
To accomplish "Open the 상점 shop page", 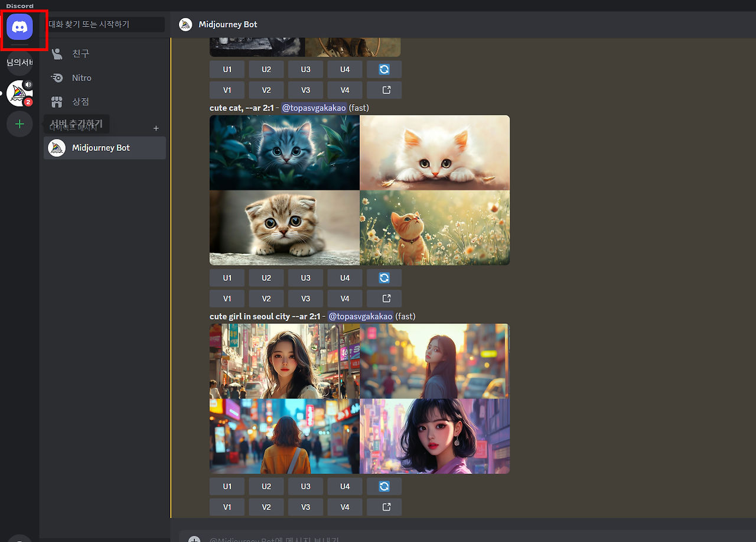I will tap(105, 102).
